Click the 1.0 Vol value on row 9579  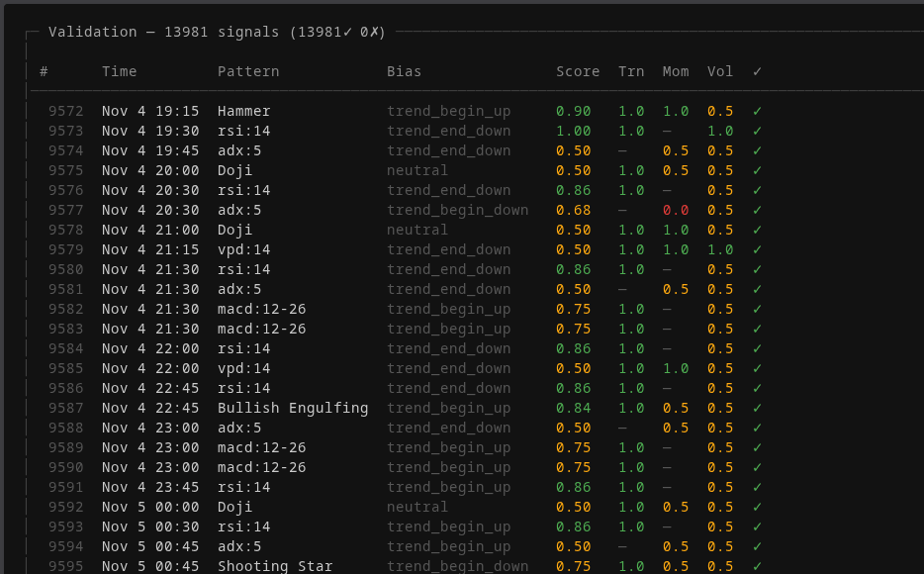pos(719,249)
